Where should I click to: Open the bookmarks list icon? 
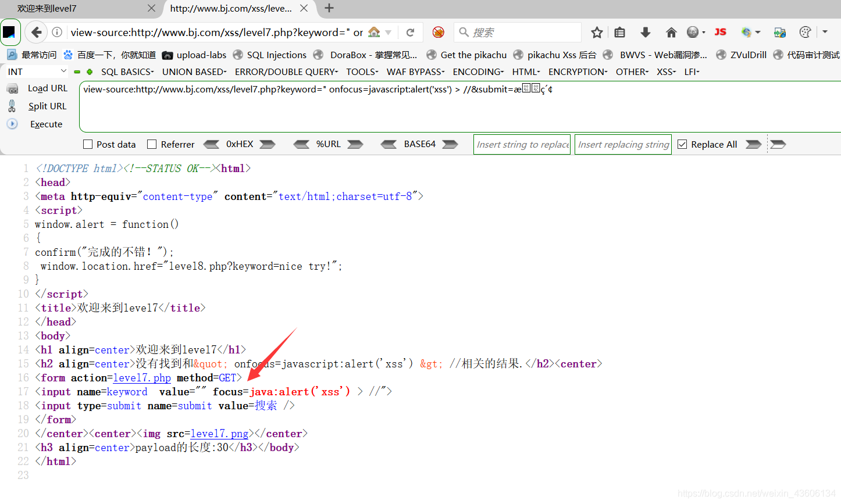pyautogui.click(x=620, y=32)
